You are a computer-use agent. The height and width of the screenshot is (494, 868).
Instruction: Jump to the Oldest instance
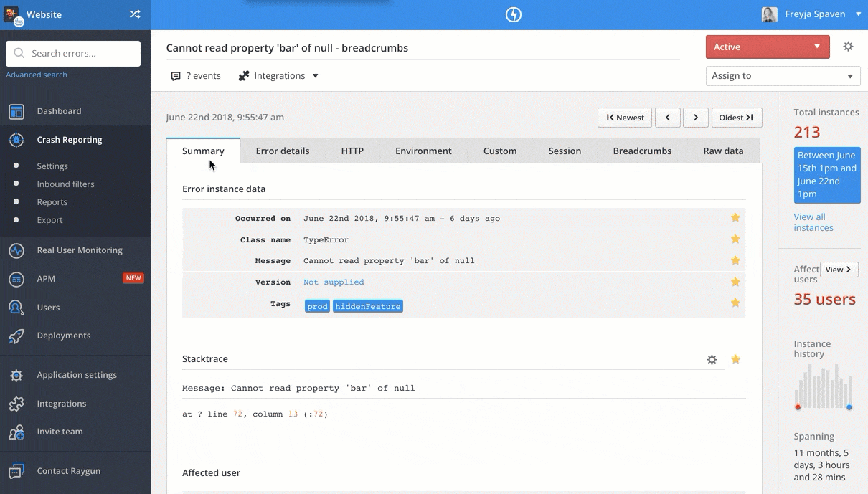point(737,118)
